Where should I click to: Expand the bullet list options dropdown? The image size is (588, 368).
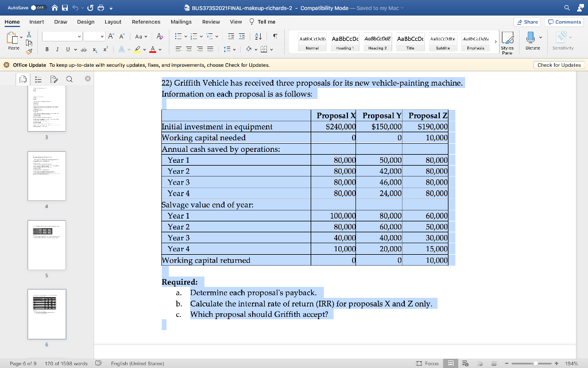[186, 37]
